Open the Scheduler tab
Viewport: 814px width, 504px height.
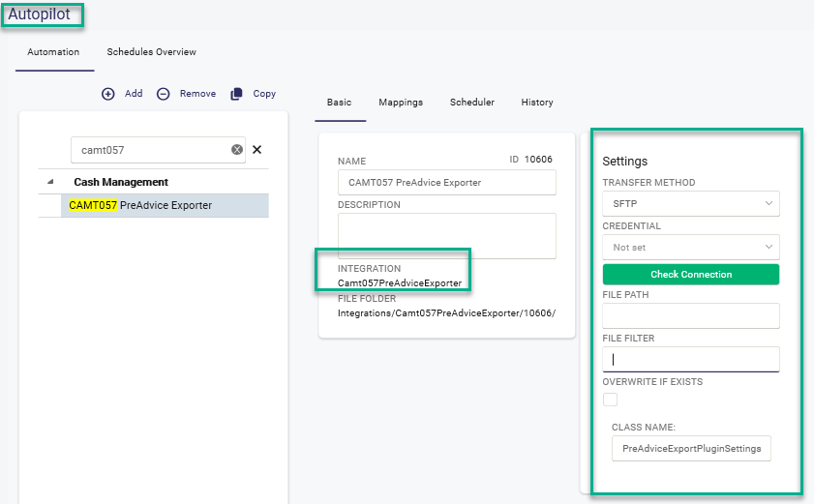coord(472,103)
